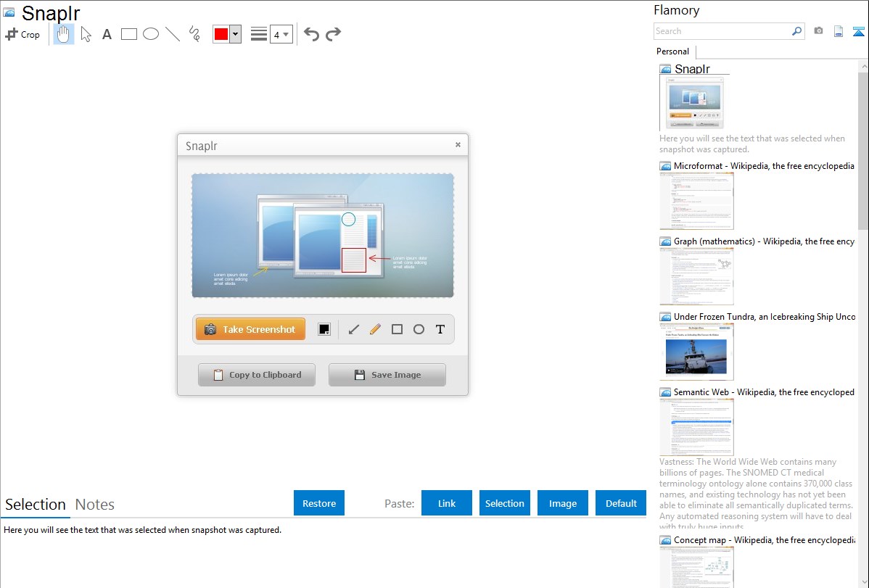Image resolution: width=869 pixels, height=588 pixels.
Task: Click the Default paste button
Action: coord(621,503)
